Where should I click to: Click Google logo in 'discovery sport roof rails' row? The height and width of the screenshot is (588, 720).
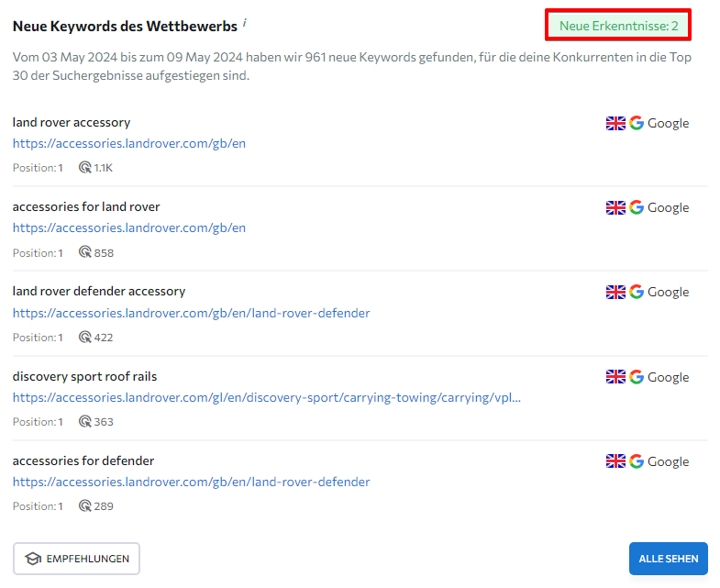point(637,377)
